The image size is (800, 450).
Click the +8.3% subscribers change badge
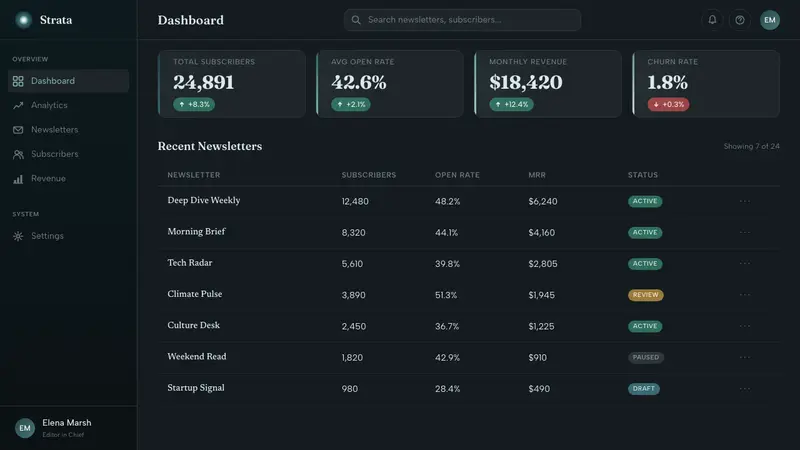click(194, 104)
